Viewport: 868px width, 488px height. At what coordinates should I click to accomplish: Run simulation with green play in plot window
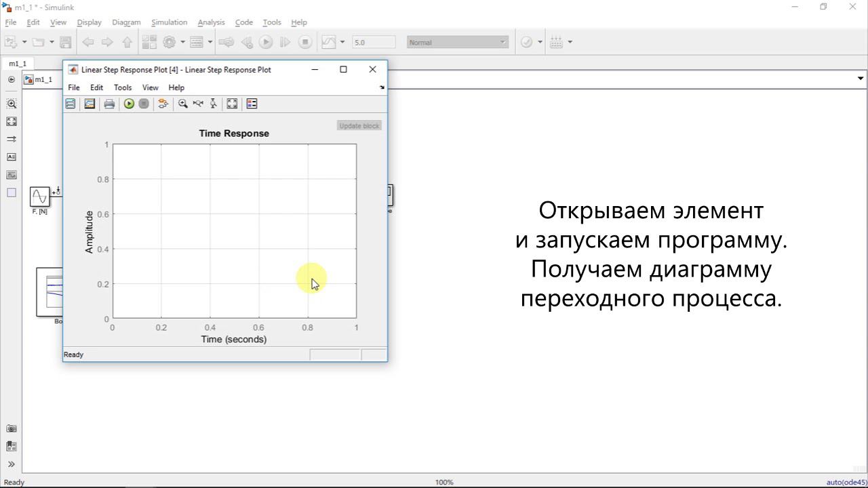pyautogui.click(x=129, y=104)
